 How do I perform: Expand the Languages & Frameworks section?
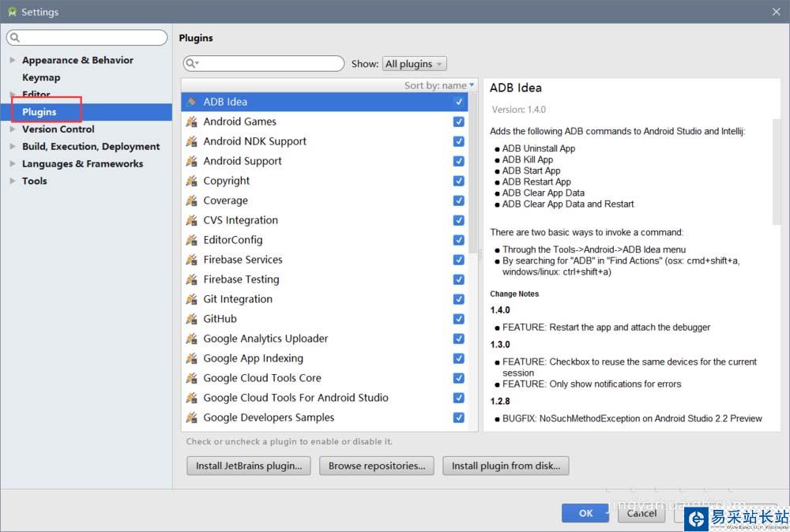pos(12,164)
